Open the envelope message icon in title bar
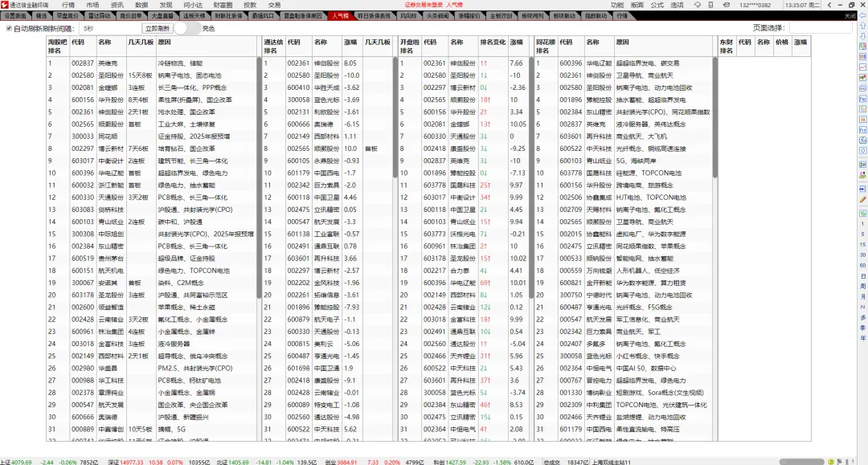Viewport: 868px width, 465px height. pyautogui.click(x=727, y=5)
